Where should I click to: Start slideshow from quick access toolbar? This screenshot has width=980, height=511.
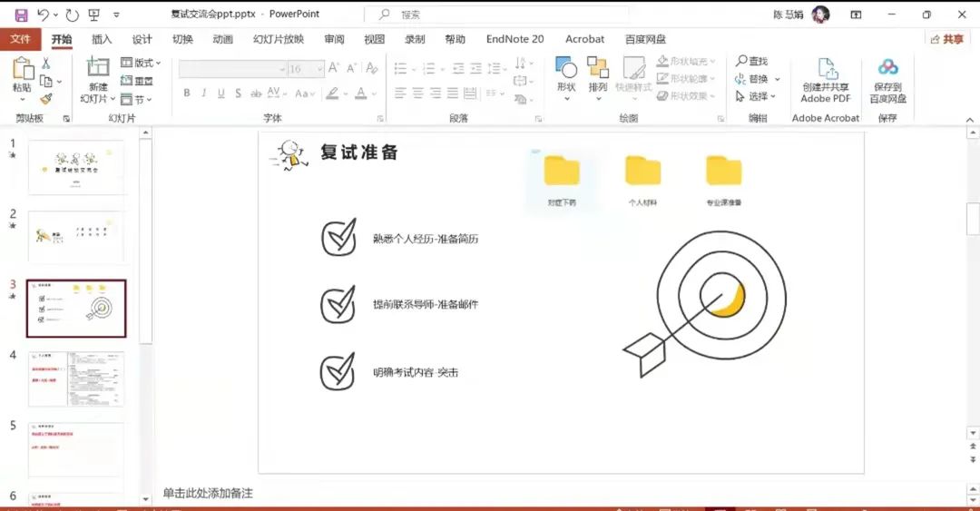94,15
